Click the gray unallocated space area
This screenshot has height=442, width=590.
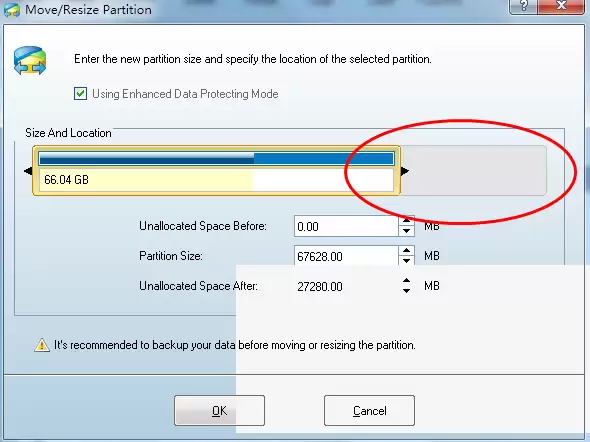473,170
